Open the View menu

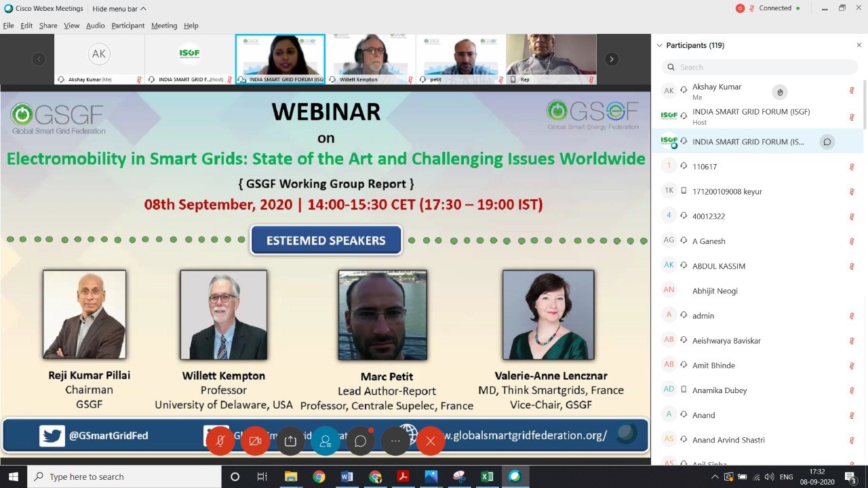[72, 26]
